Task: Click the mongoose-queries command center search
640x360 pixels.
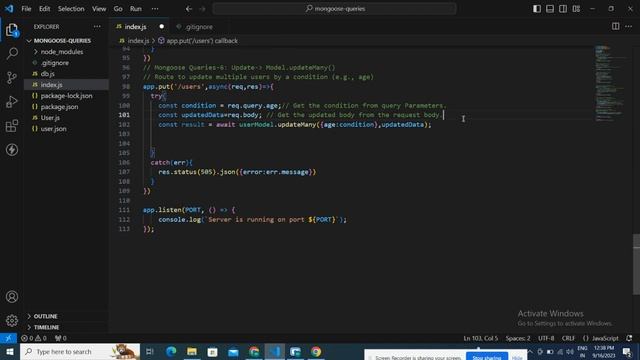Action: tap(334, 9)
